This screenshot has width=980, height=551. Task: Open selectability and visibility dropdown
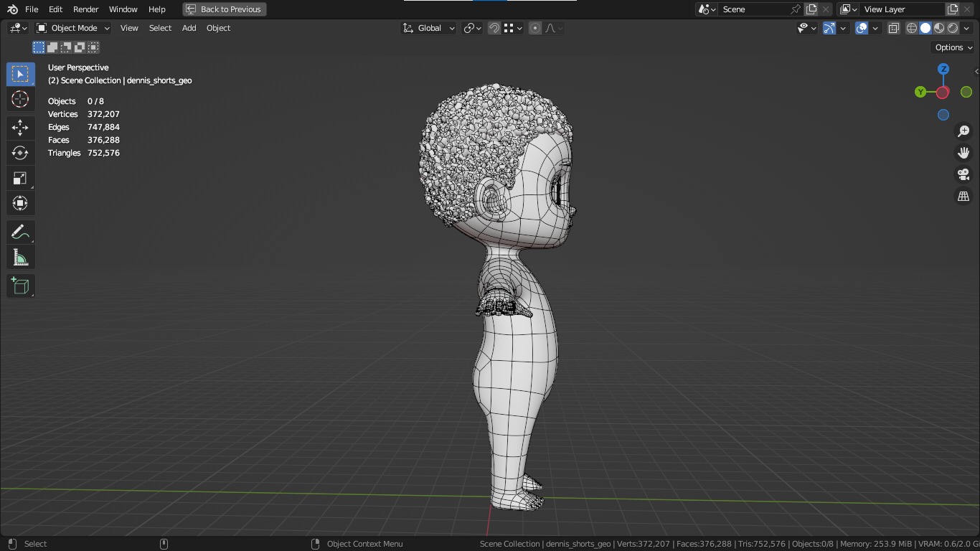pyautogui.click(x=807, y=28)
